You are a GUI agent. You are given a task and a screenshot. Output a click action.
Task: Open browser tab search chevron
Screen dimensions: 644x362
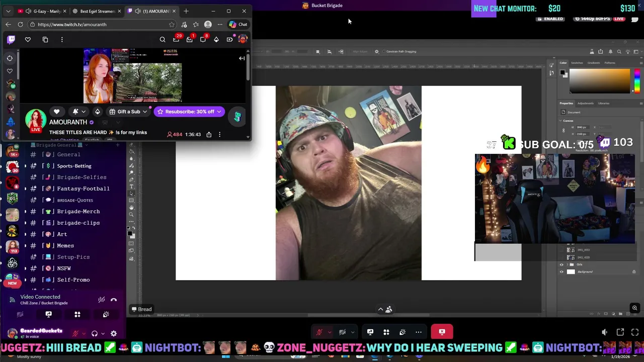click(8, 11)
